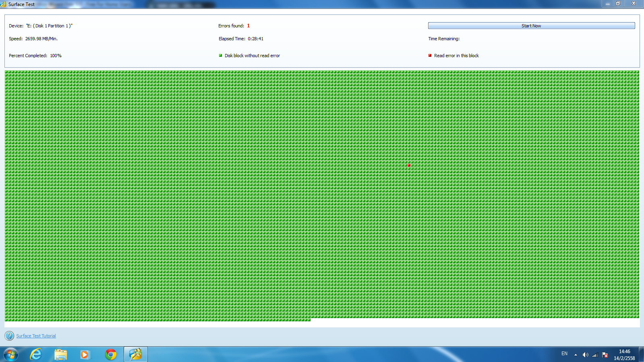Open Windows Media Player from taskbar
The width and height of the screenshot is (644, 362).
pos(85,354)
